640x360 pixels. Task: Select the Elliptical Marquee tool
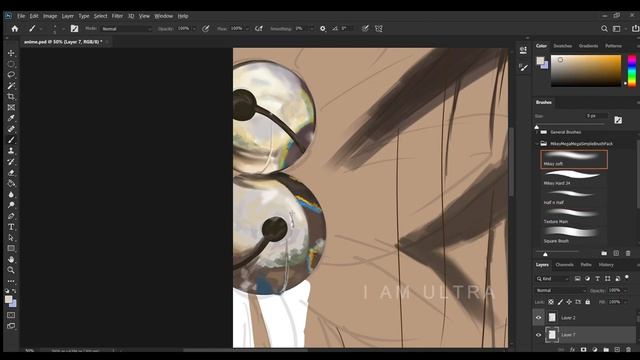click(11, 64)
